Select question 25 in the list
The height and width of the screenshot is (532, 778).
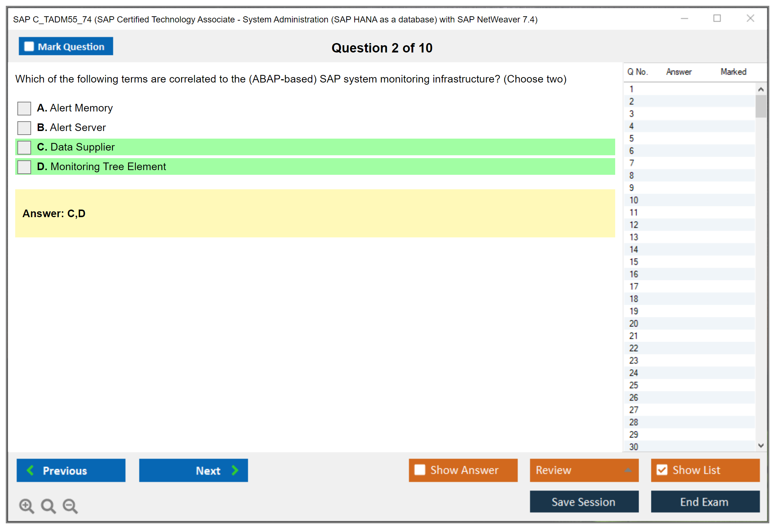pyautogui.click(x=634, y=385)
